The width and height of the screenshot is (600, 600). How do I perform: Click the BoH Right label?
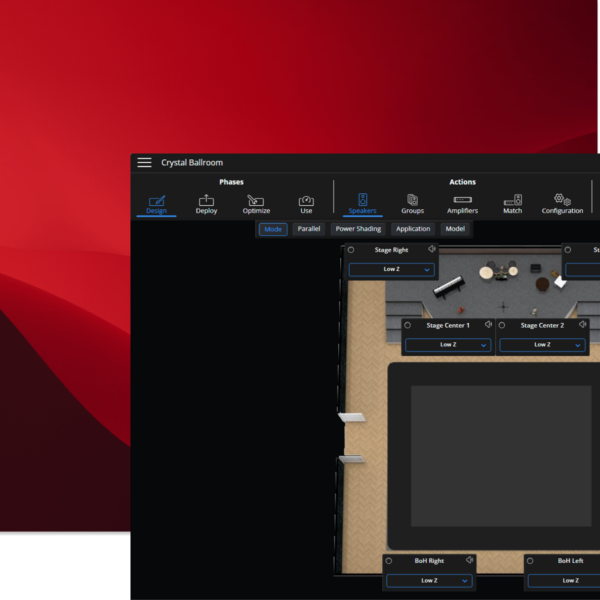tap(429, 561)
